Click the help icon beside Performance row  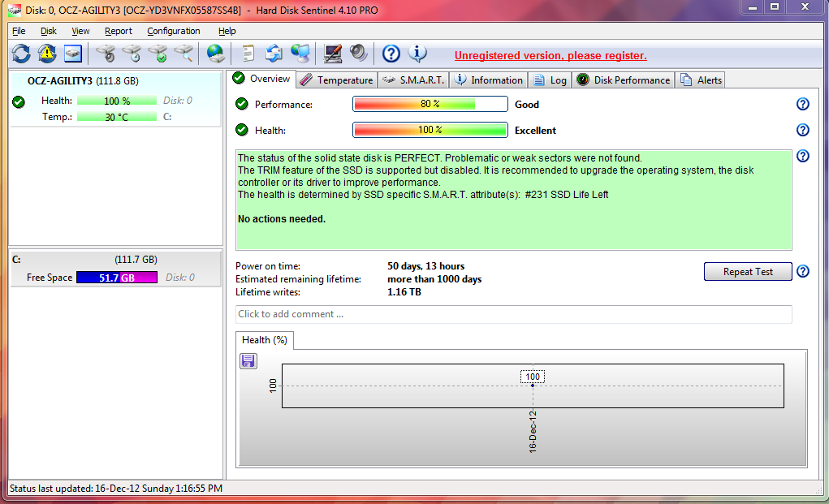point(802,104)
